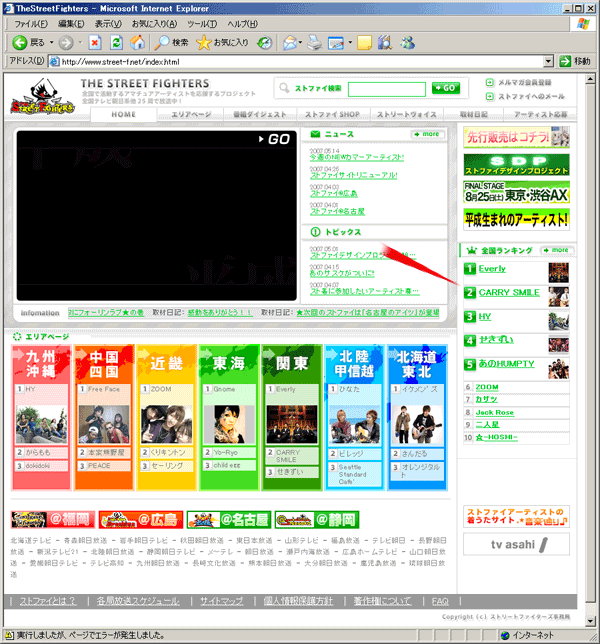The height and width of the screenshot is (644, 600).
Task: Click the 関東 Everly band thumbnail
Action: click(292, 424)
